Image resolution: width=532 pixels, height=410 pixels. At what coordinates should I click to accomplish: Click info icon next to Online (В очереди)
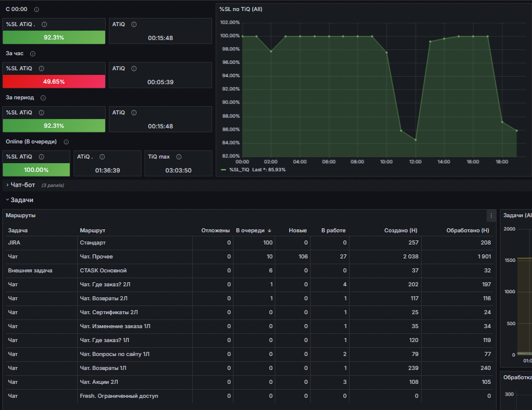(x=66, y=142)
